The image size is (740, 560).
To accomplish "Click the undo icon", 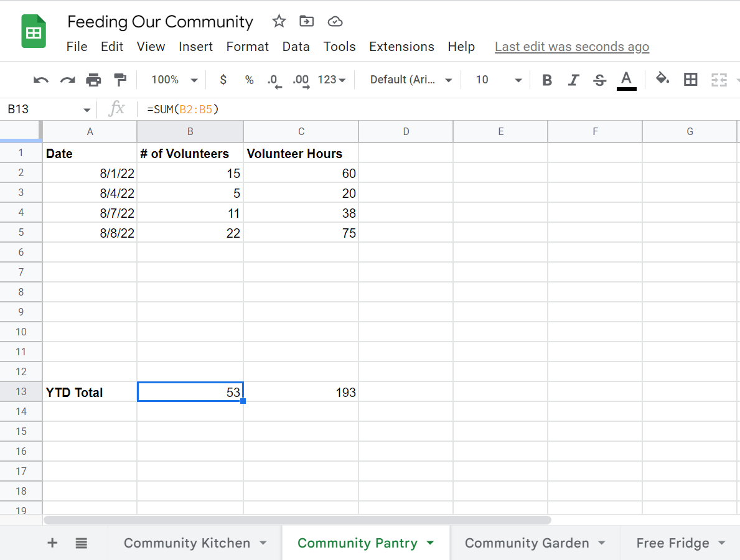I will click(40, 80).
